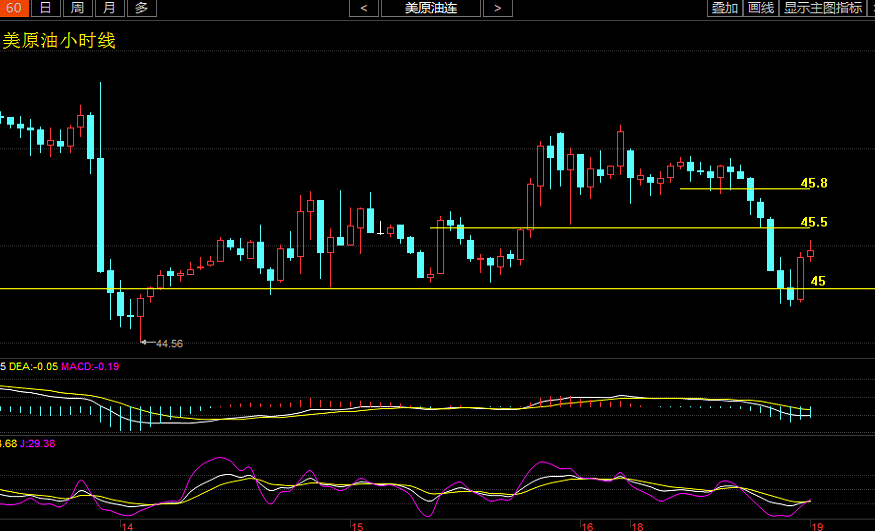Viewport: 875px width, 531px height.
Task: Select the 15 date marker on time axis
Action: click(357, 526)
